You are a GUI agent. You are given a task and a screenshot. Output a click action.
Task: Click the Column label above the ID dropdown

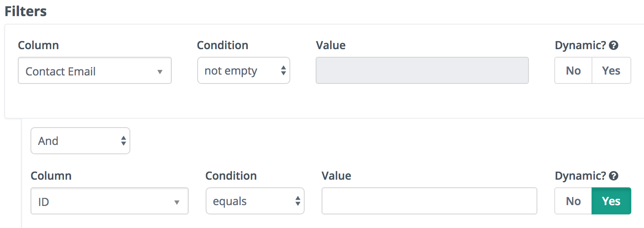click(51, 176)
